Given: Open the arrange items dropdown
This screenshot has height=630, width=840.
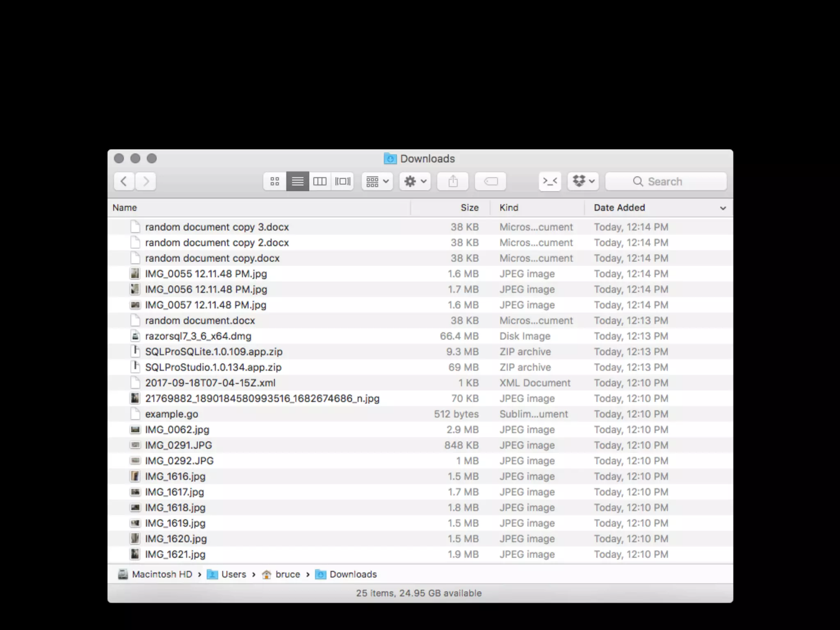Looking at the screenshot, I should pyautogui.click(x=377, y=181).
